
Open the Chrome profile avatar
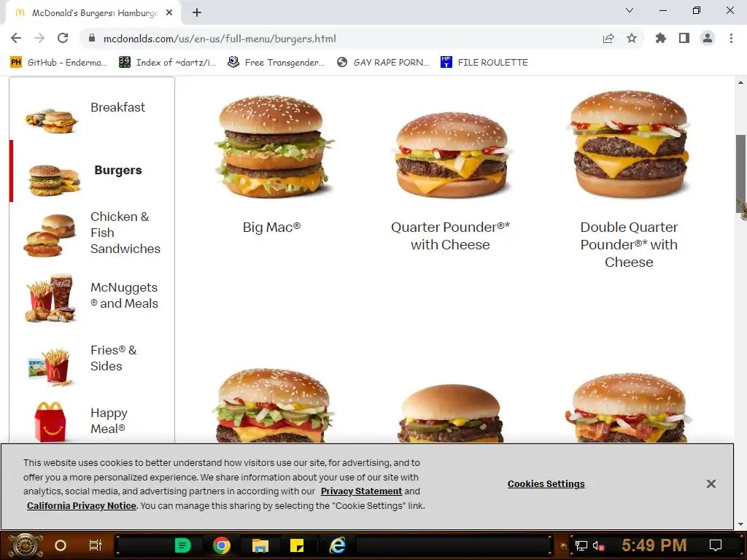(x=708, y=38)
